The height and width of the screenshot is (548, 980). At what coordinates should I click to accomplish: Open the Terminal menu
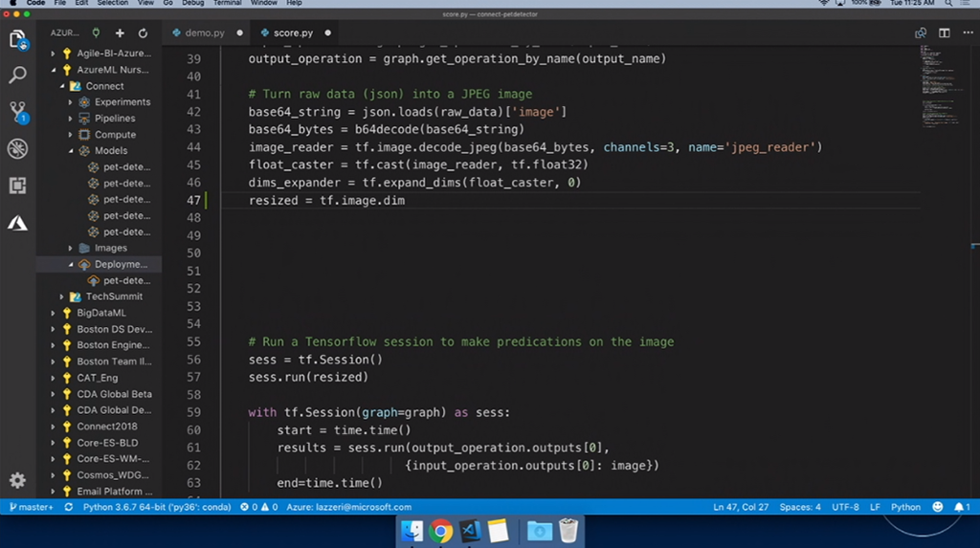[227, 3]
